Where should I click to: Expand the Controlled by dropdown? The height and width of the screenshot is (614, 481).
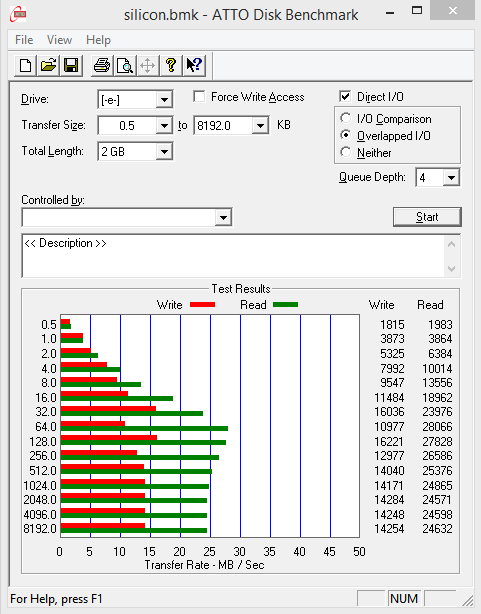click(223, 218)
